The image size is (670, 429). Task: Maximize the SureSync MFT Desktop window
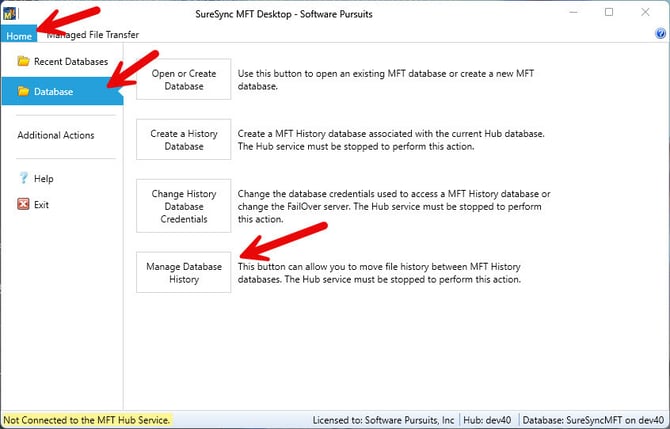[x=609, y=12]
